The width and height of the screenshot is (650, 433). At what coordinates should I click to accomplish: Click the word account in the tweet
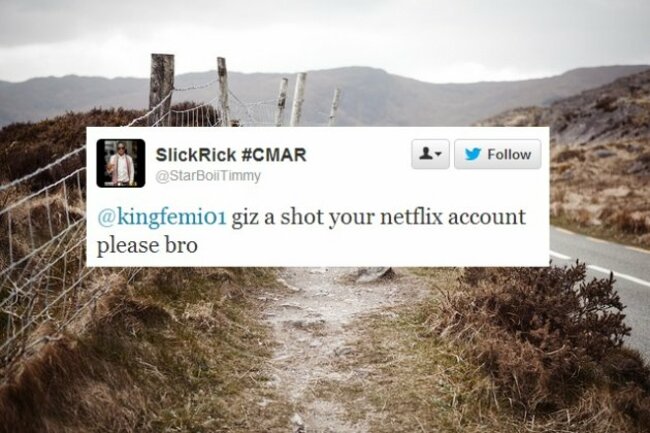(x=487, y=218)
